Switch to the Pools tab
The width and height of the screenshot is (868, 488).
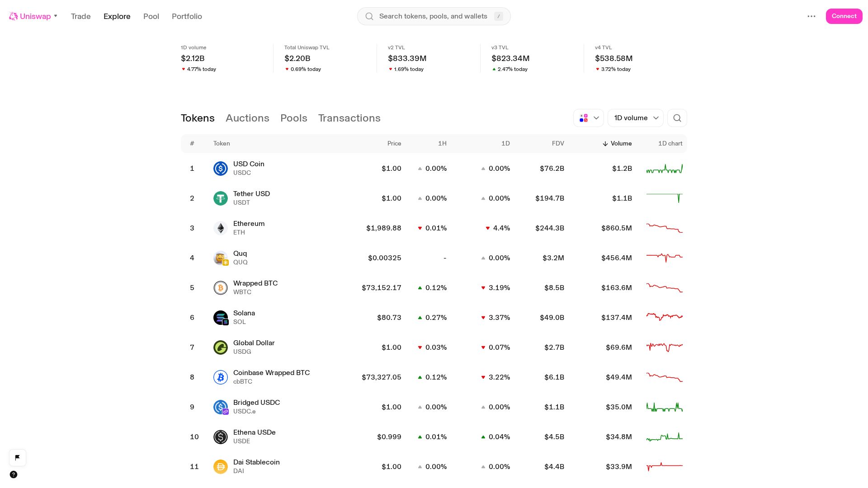click(x=294, y=118)
